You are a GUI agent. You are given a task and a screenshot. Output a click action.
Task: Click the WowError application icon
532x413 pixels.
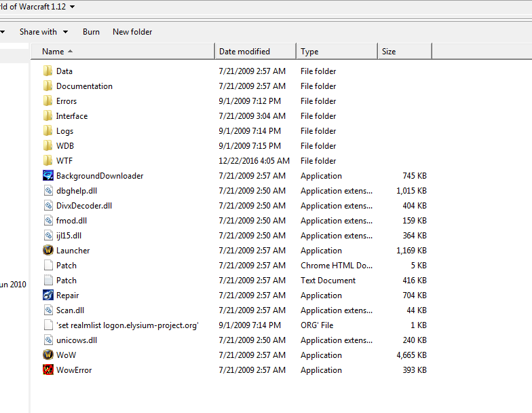click(47, 370)
